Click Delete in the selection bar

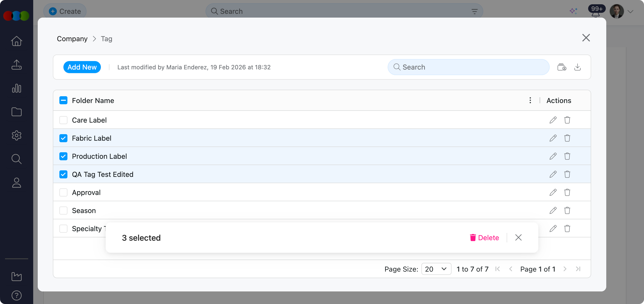(x=484, y=238)
